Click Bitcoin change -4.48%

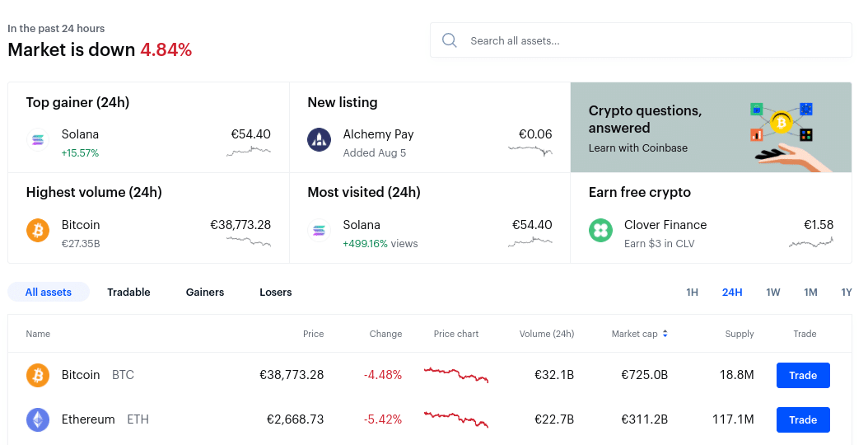(383, 375)
